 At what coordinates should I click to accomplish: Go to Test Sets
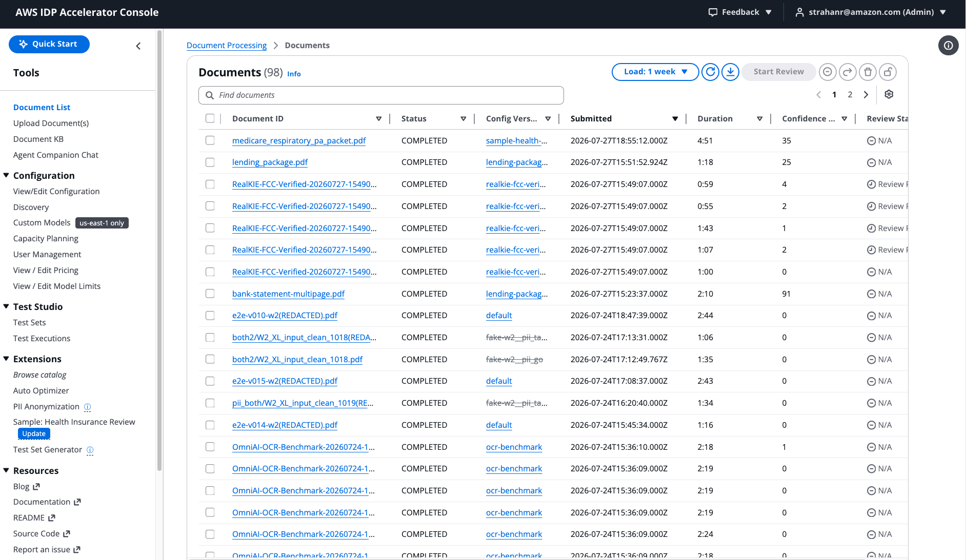30,323
